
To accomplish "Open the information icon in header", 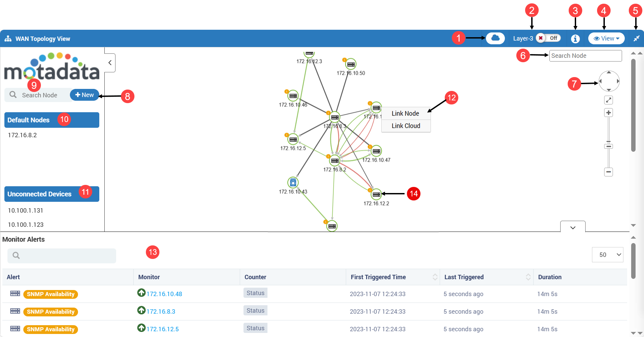I will [x=575, y=39].
